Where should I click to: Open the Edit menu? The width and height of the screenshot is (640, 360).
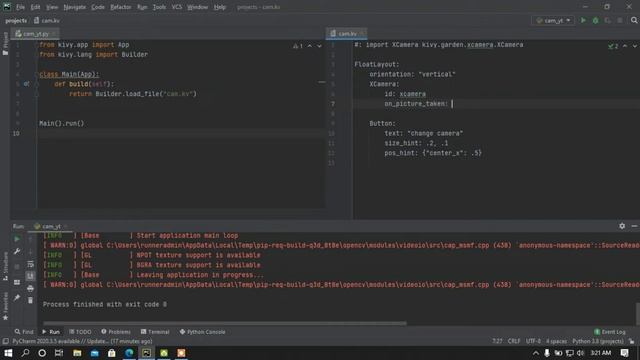click(36, 7)
